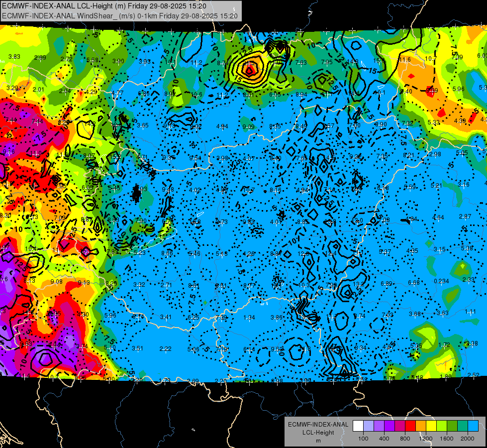The height and width of the screenshot is (448, 487).
Task: Click the wind shear value "7.63"
Action: pos(301,63)
